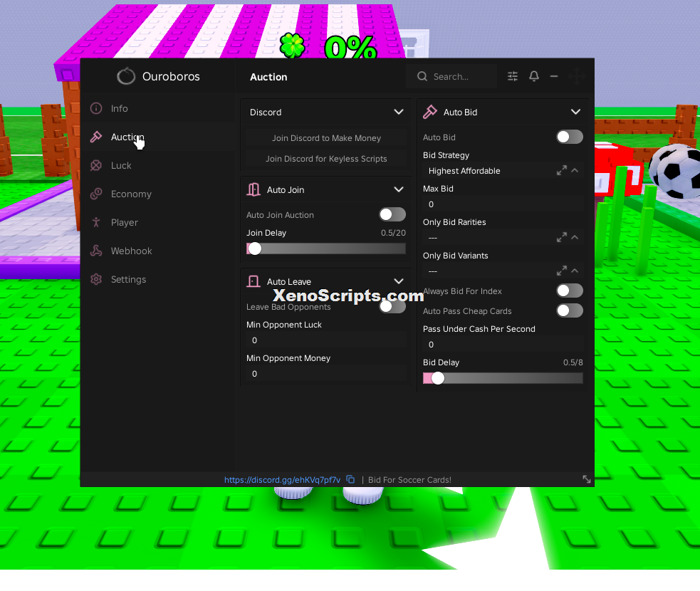The height and width of the screenshot is (591, 700).
Task: Click the Max Bid input field
Action: click(x=503, y=204)
